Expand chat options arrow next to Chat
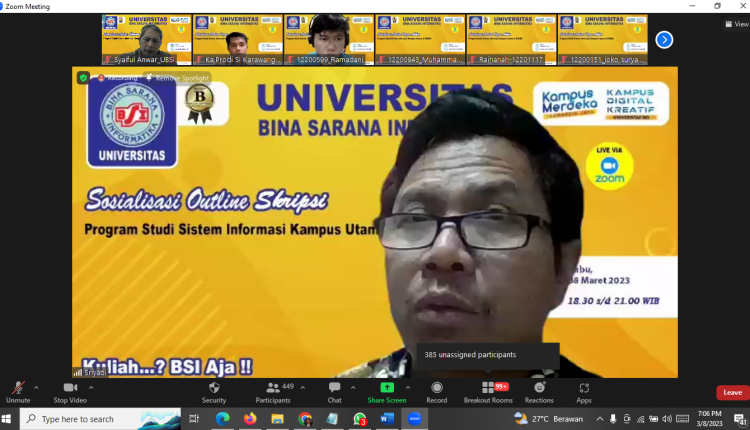The image size is (750, 430). (x=353, y=388)
